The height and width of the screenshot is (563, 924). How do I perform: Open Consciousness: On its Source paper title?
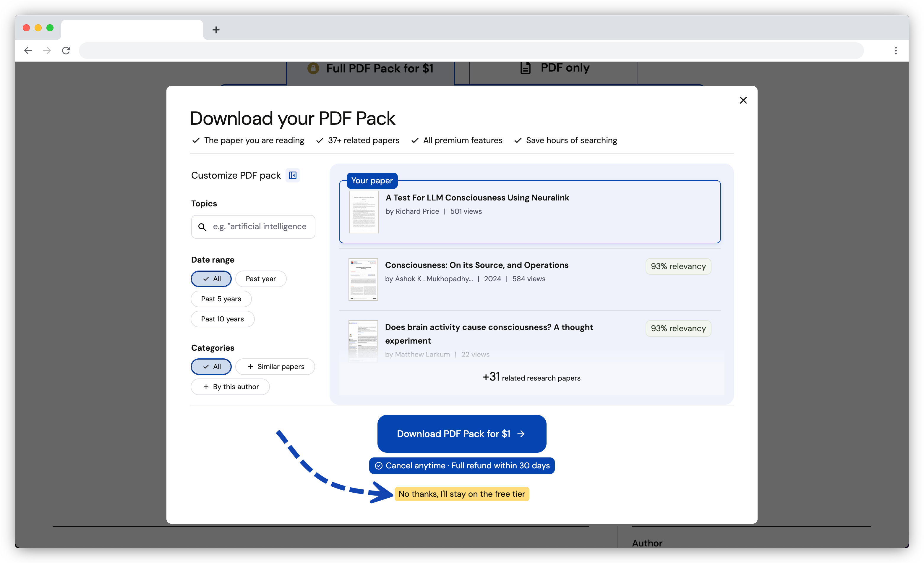click(476, 265)
